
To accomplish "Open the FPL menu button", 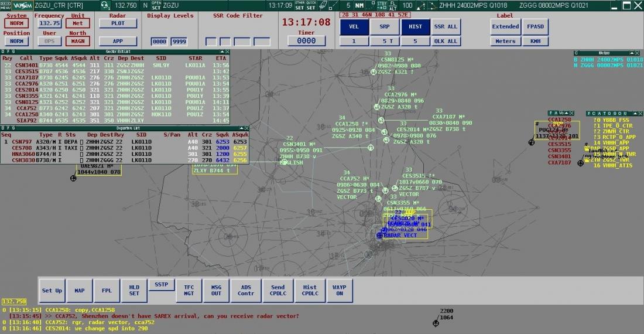I will [107, 291].
